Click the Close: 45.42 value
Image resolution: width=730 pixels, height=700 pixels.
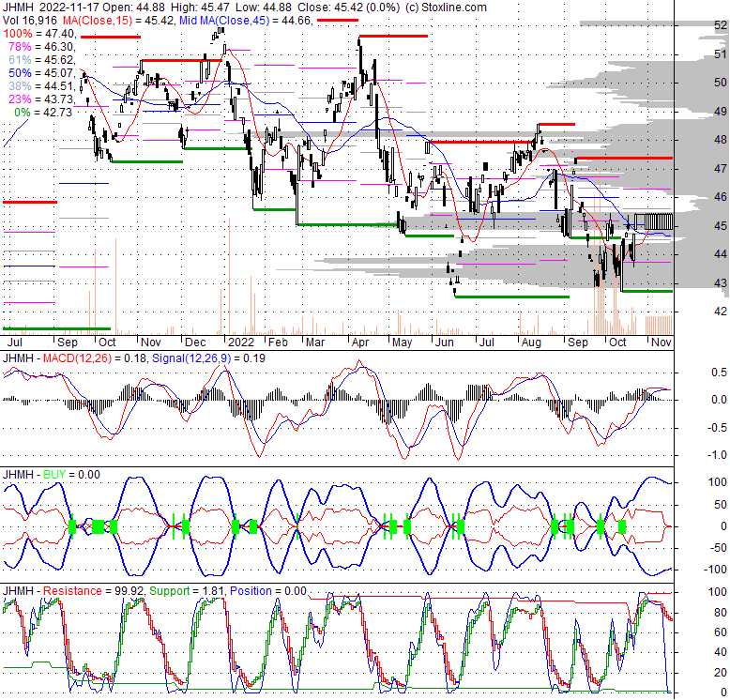pos(329,8)
